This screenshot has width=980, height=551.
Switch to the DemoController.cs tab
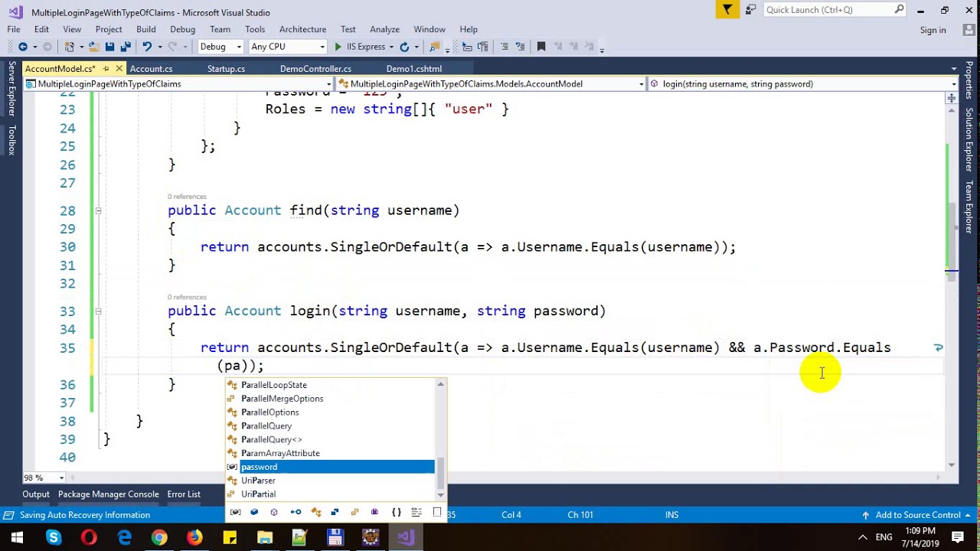315,69
